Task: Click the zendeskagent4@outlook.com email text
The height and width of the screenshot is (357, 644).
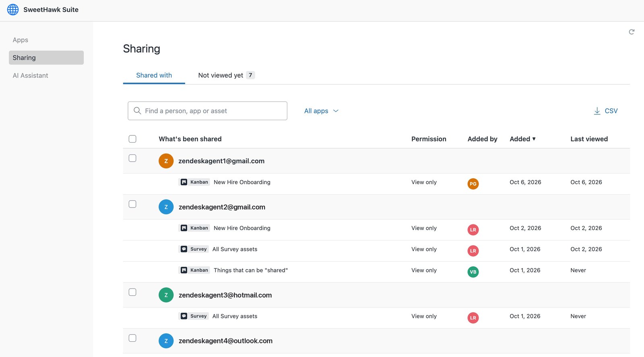Action: (225, 341)
